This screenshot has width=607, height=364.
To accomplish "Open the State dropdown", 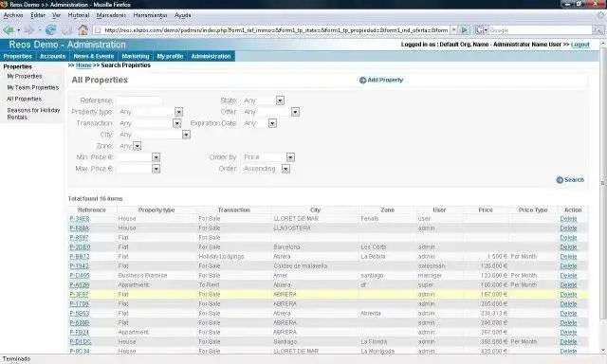I will point(280,100).
